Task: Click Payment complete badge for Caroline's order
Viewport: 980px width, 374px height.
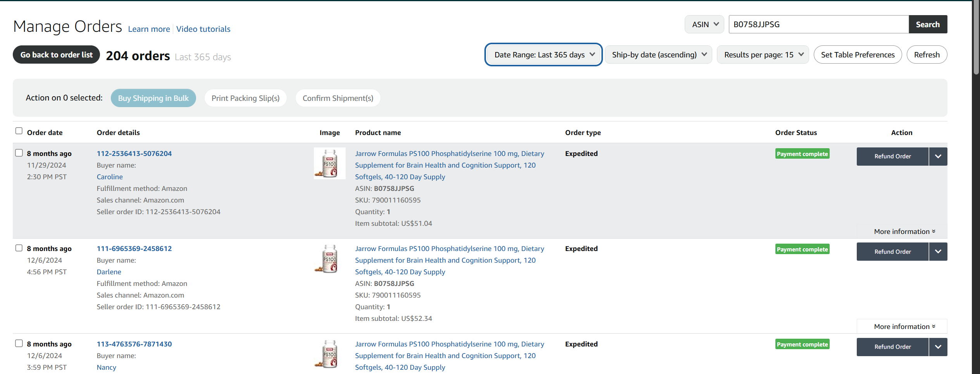Action: pos(802,154)
